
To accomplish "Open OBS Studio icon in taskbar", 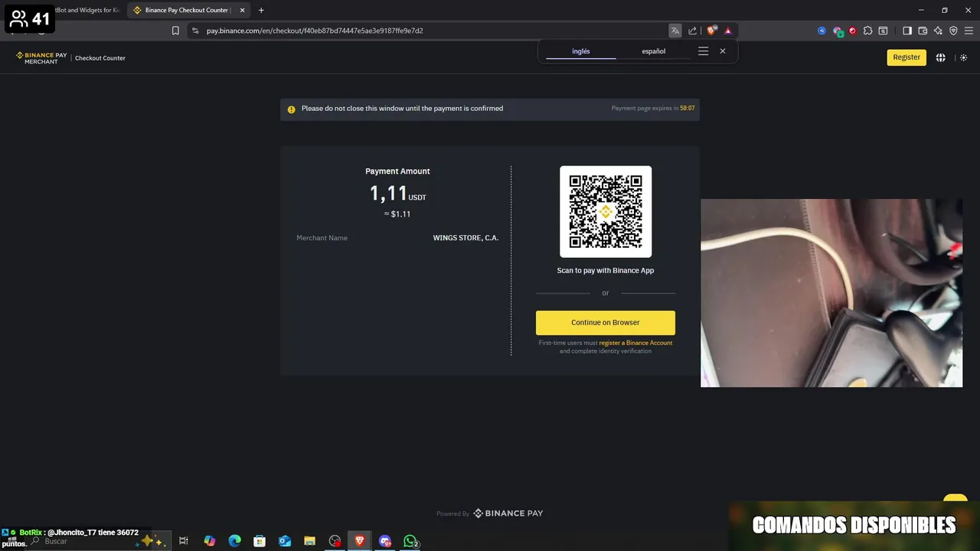I will 335,541.
